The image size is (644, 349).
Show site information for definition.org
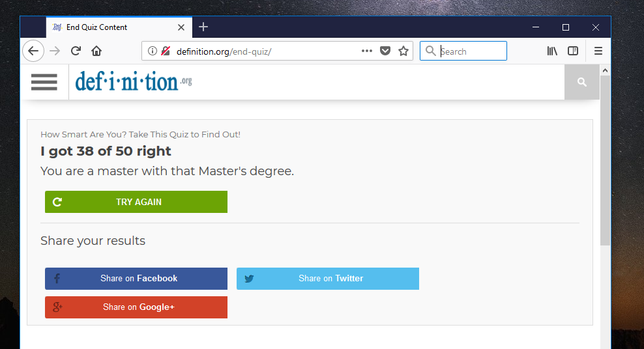click(x=153, y=51)
